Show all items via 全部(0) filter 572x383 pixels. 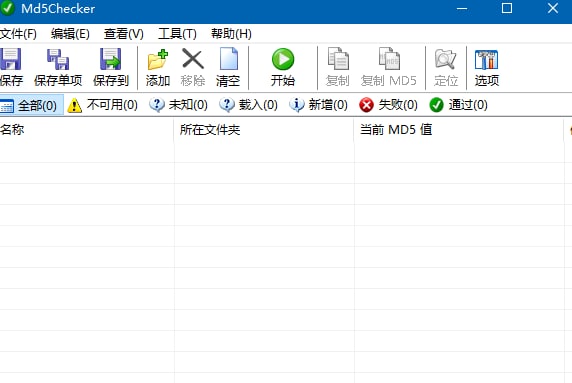click(x=31, y=105)
